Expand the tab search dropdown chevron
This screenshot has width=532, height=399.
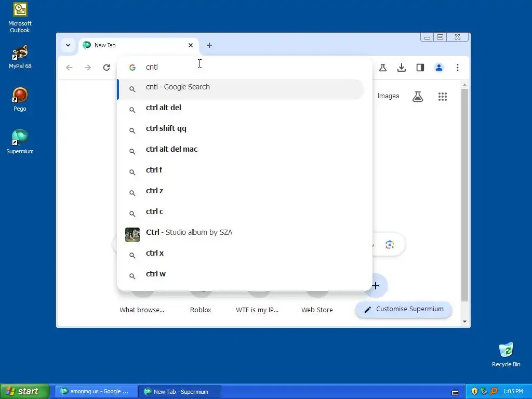click(x=68, y=45)
